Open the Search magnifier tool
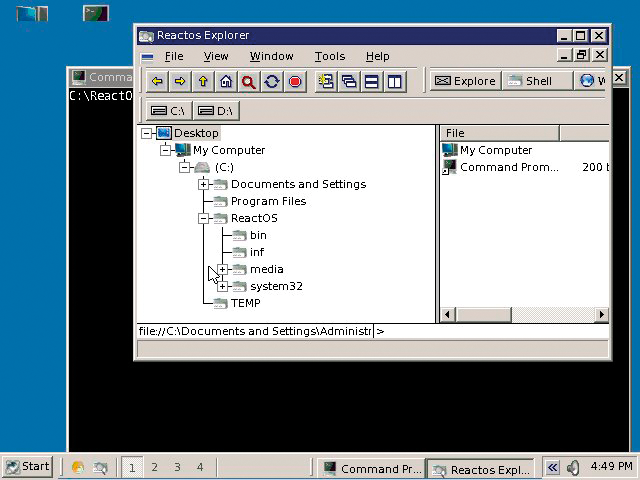This screenshot has width=640, height=480. [x=249, y=82]
